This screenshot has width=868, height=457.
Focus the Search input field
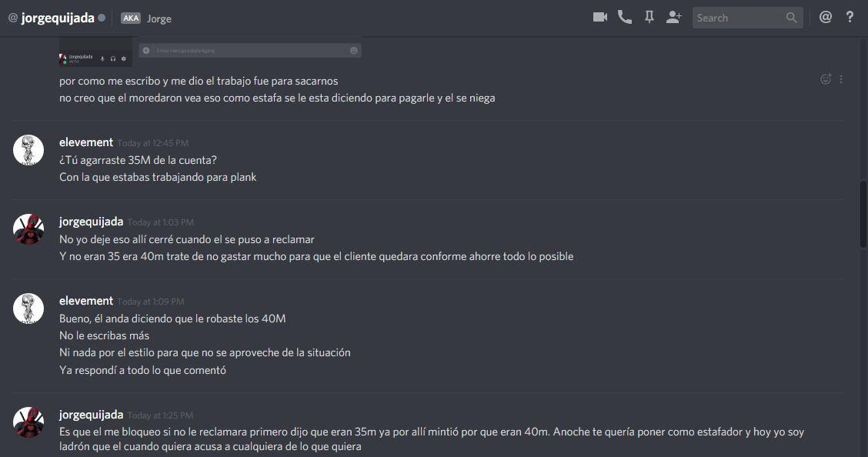(x=739, y=18)
